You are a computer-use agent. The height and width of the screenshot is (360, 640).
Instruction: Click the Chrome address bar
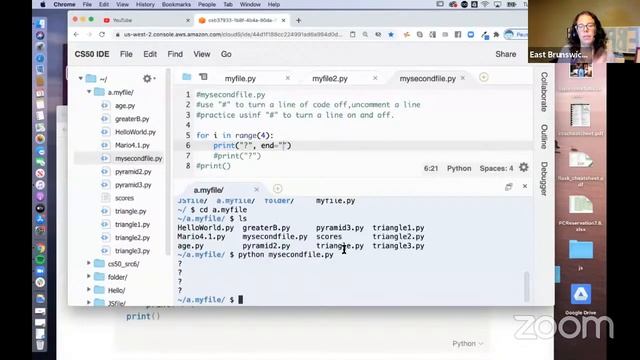tap(233, 35)
